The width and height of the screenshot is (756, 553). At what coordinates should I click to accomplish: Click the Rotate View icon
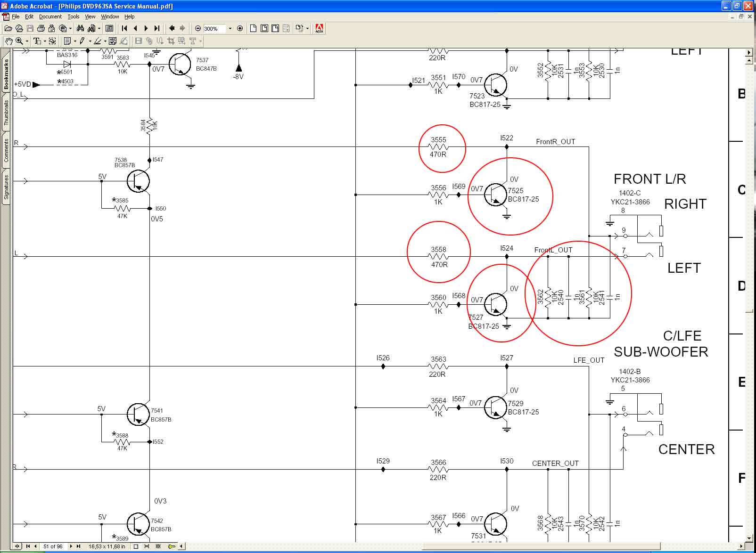pos(299,28)
